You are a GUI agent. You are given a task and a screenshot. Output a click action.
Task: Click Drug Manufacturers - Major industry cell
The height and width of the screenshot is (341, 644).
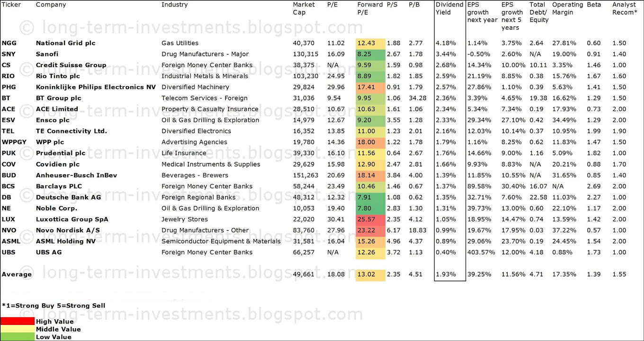[x=205, y=54]
